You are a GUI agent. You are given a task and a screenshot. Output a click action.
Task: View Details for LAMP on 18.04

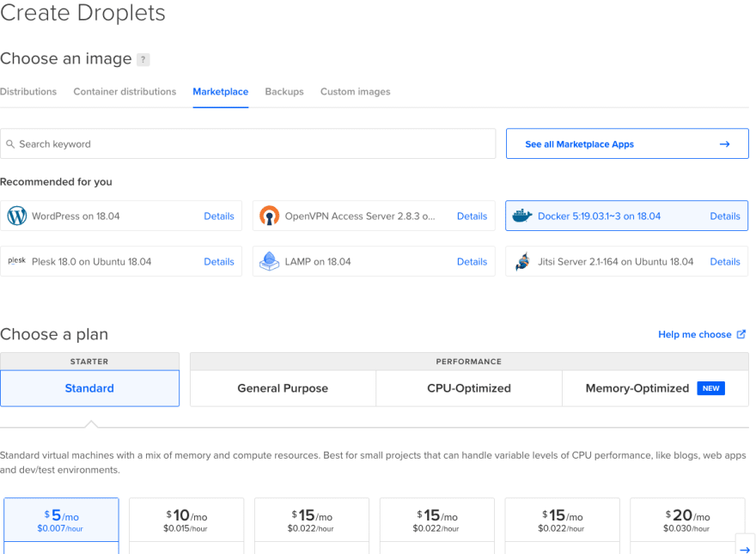coord(472,261)
